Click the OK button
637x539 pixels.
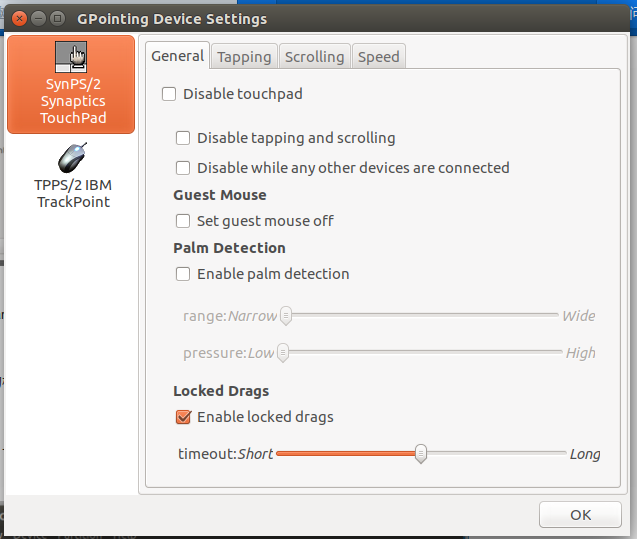coord(580,515)
